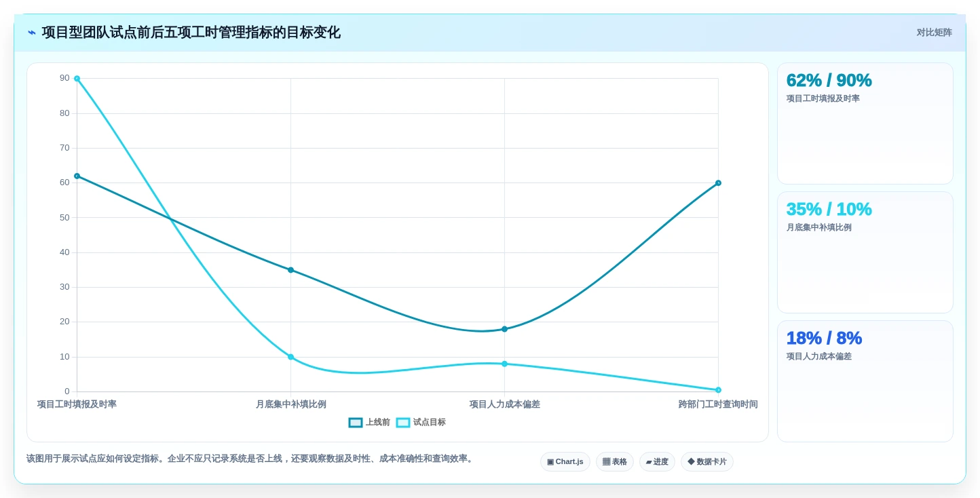Click the 18% / 8% card value

[x=824, y=338]
